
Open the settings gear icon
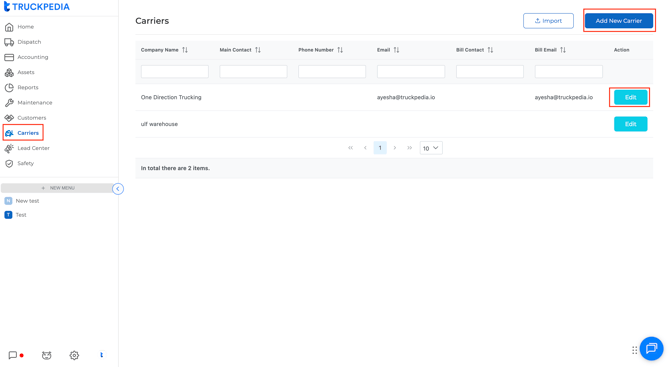(x=74, y=355)
